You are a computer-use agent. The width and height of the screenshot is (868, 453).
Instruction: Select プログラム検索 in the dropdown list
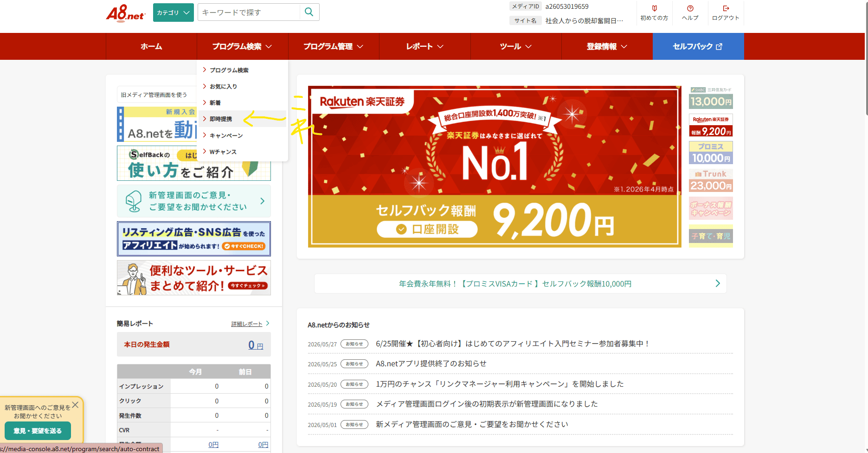229,70
